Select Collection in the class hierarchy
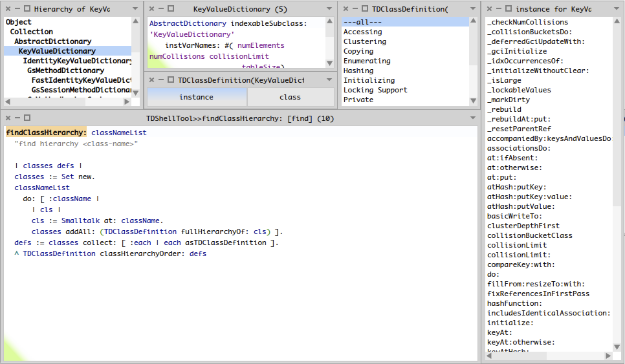Viewport: 625px width, 364px height. 68,32
